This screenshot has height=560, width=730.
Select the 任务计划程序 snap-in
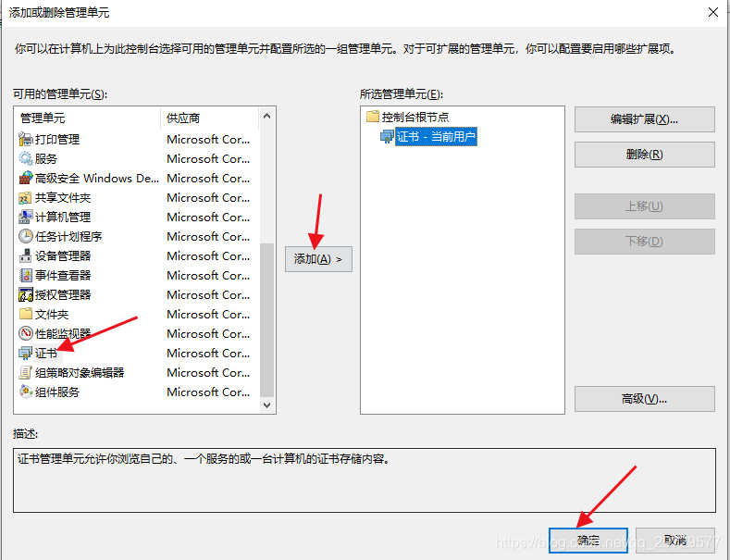coord(136,236)
